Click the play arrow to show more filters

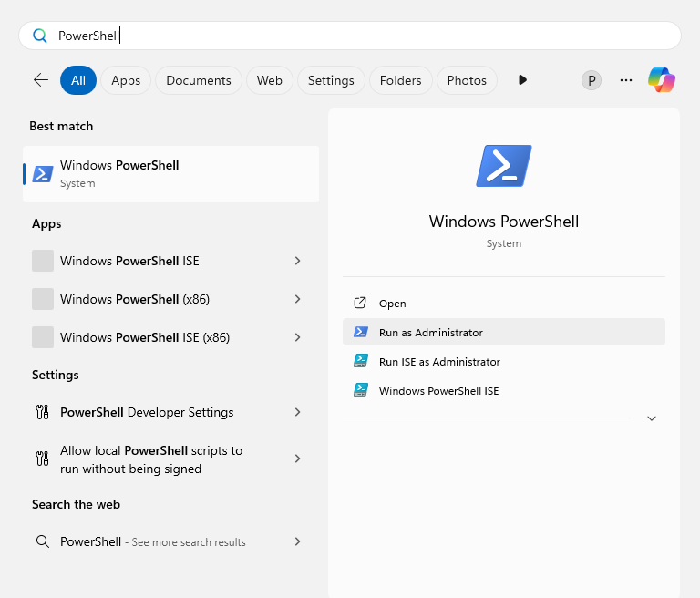(x=522, y=80)
